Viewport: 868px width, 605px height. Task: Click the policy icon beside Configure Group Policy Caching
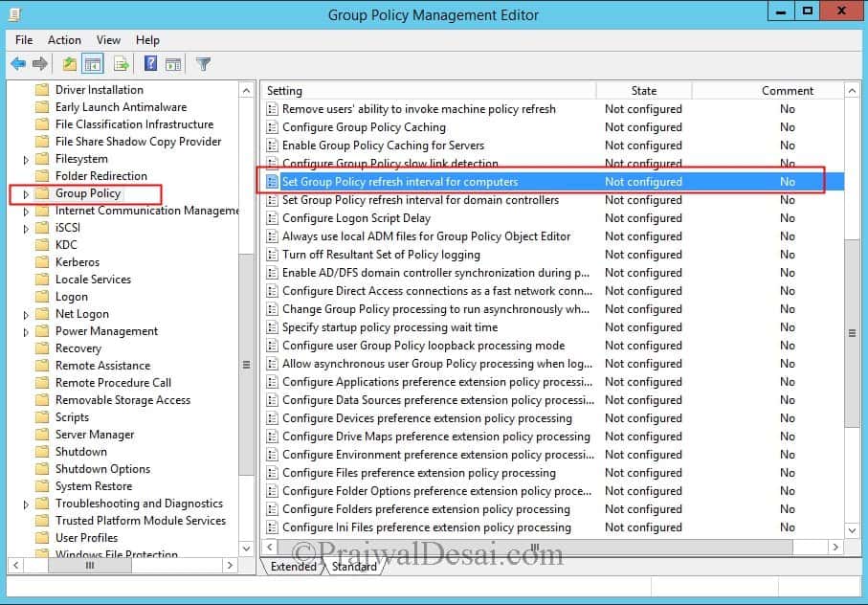click(x=272, y=128)
